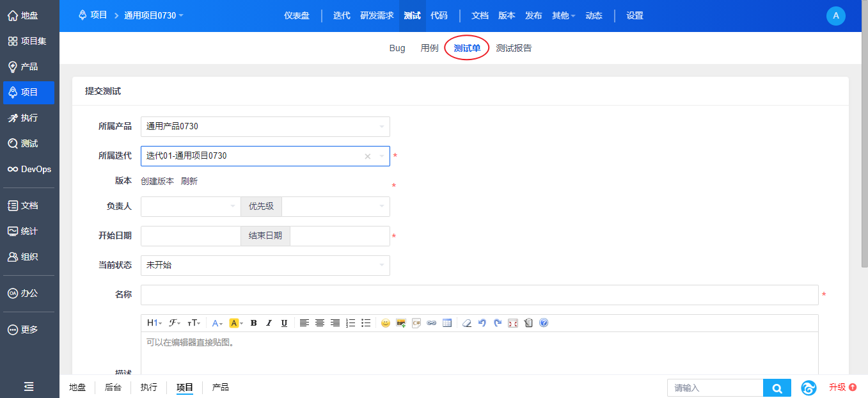Viewport: 868px width, 398px height.
Task: Toggle bold formatting in the editor
Action: tap(254, 323)
